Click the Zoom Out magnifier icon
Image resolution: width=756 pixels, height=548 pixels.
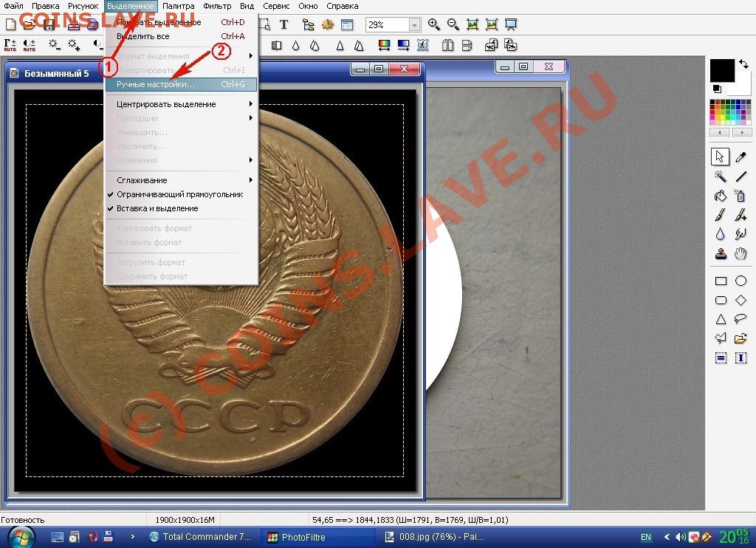(x=453, y=24)
